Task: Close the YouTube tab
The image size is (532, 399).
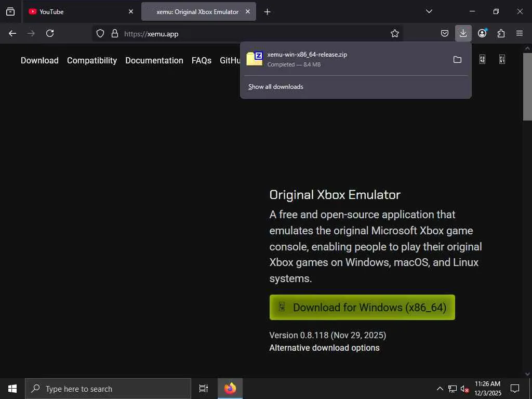Action: click(131, 11)
